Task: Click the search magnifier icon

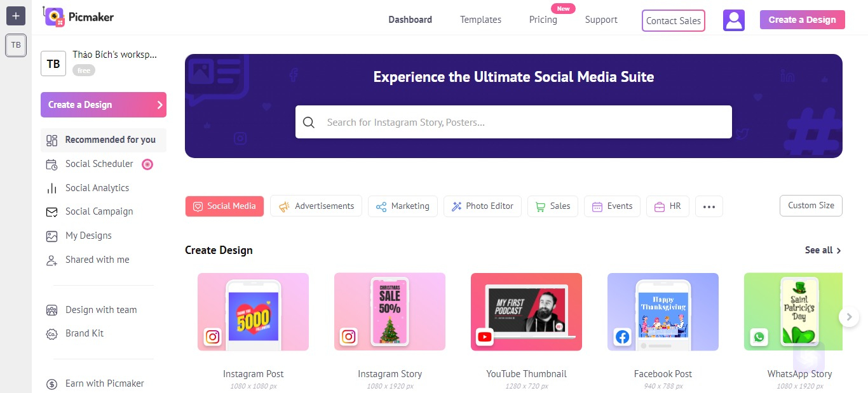Action: (309, 123)
